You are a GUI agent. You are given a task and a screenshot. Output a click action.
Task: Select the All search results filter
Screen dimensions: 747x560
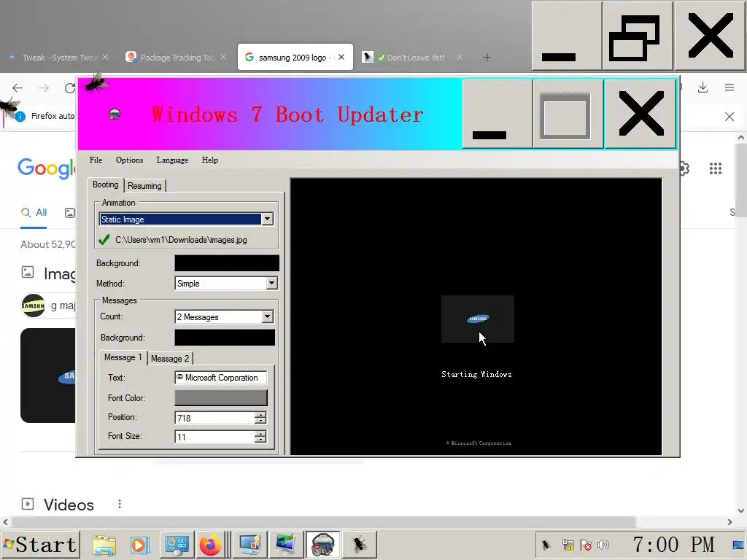pos(34,212)
